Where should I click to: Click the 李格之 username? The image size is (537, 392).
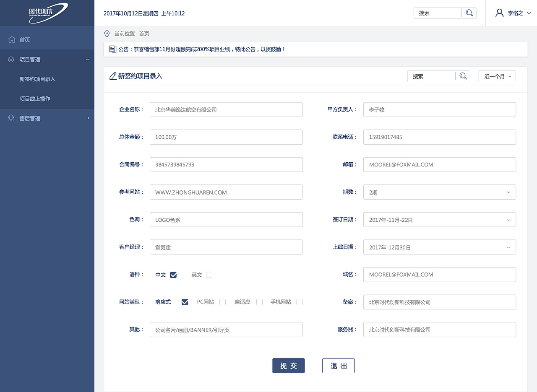tap(515, 13)
